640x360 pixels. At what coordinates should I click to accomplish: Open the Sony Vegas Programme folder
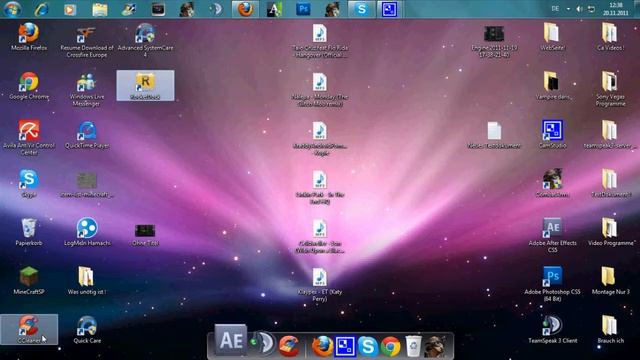tap(610, 89)
